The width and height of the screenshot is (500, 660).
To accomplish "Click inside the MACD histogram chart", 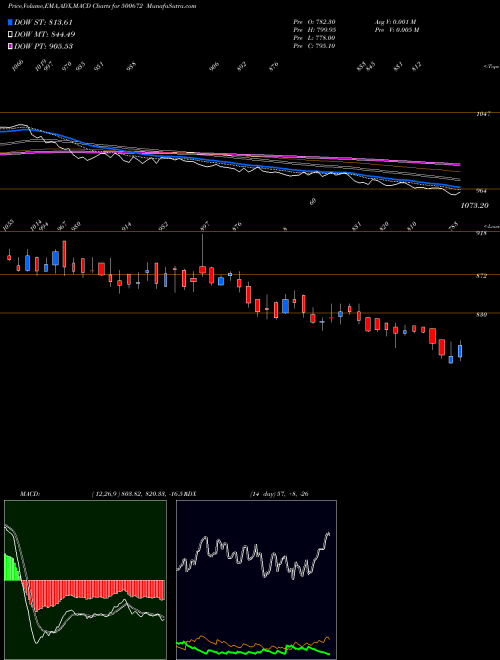I will 85,580.
